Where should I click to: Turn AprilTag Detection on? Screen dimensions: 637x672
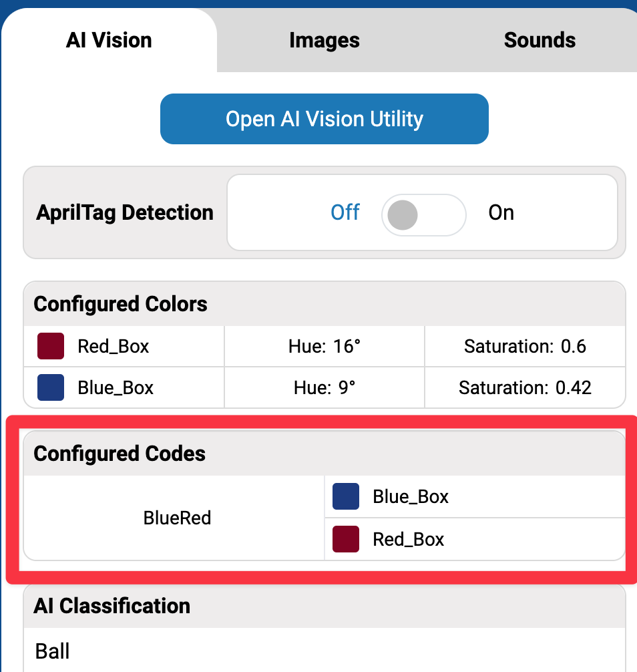click(x=501, y=212)
